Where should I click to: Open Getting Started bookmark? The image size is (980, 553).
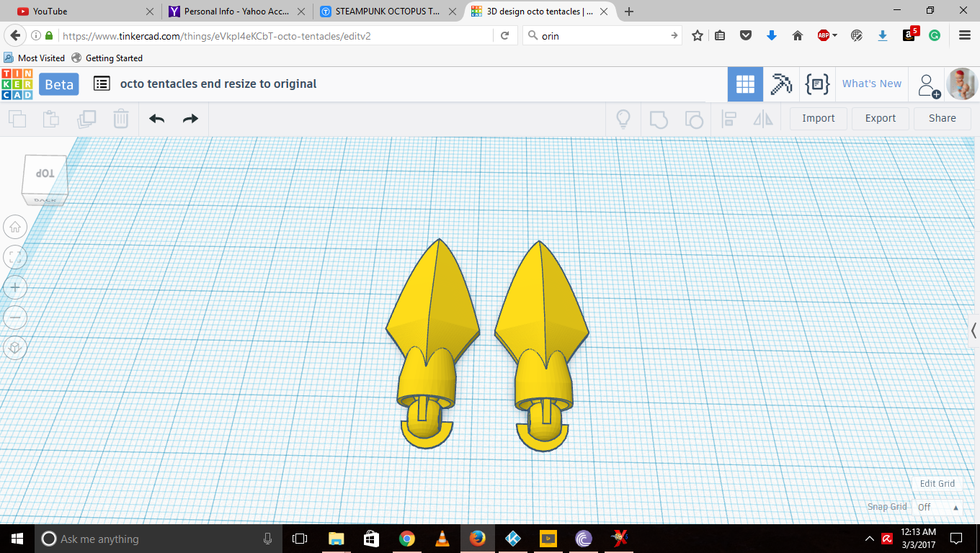click(x=107, y=58)
